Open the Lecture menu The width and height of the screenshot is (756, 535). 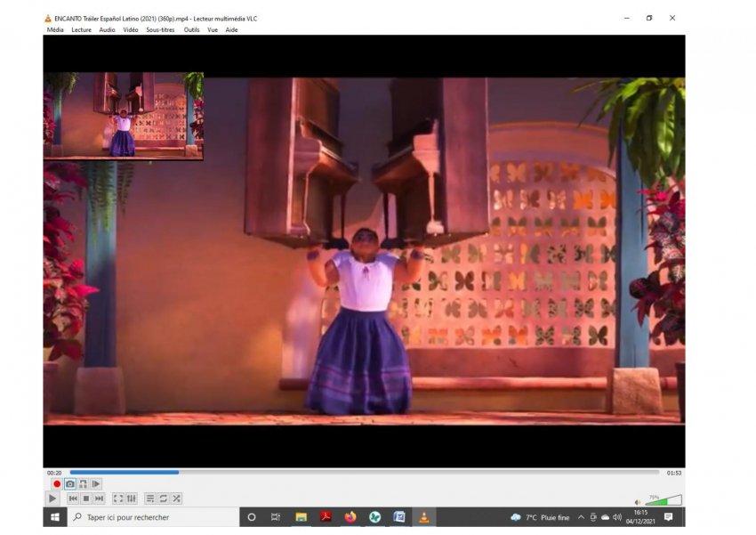pyautogui.click(x=81, y=30)
